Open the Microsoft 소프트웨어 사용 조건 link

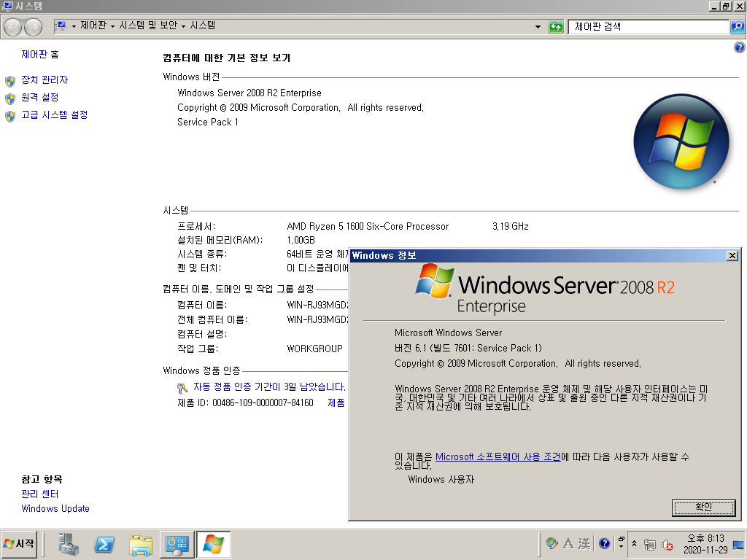coord(498,456)
